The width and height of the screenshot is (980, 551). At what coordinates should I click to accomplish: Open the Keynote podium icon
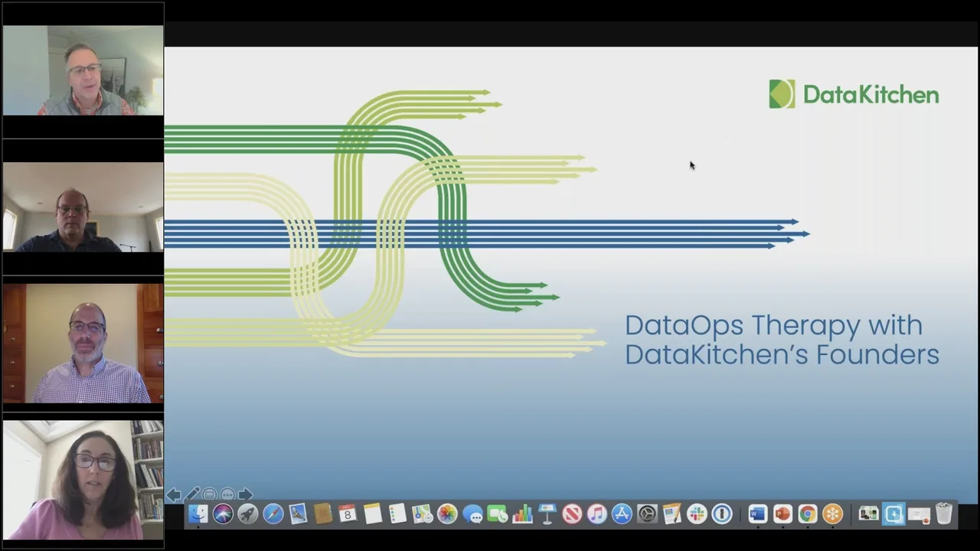547,514
